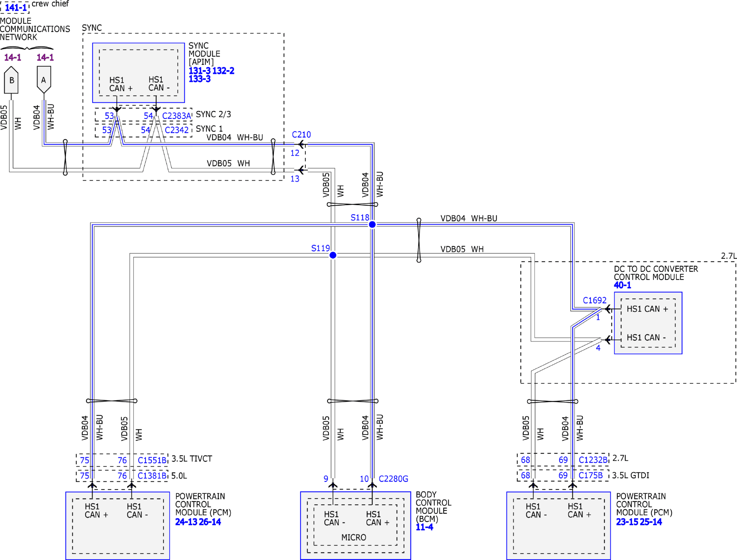Open the 23-15 PCM page reference
The image size is (737, 560).
tap(627, 522)
